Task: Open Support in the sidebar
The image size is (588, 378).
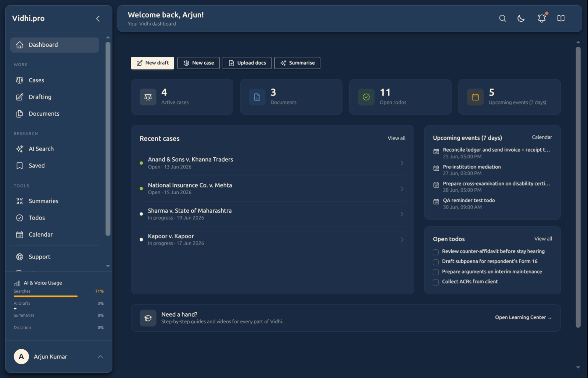Action: coord(55,257)
